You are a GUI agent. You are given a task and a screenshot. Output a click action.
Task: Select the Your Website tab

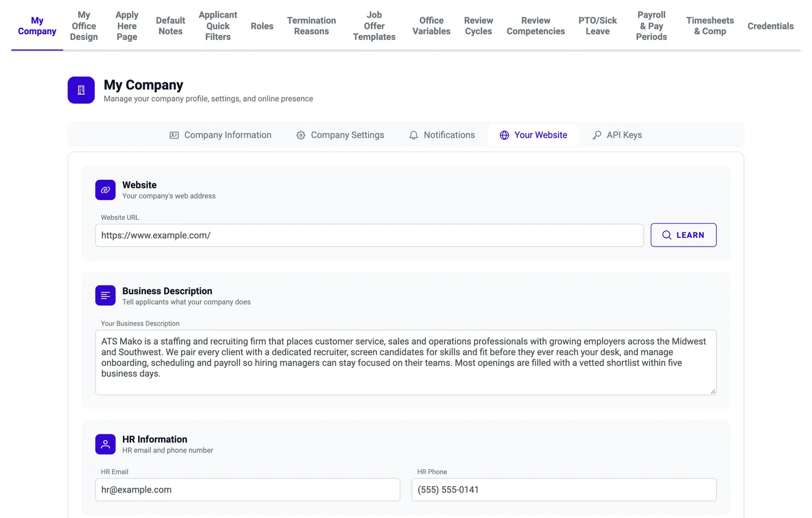point(534,135)
